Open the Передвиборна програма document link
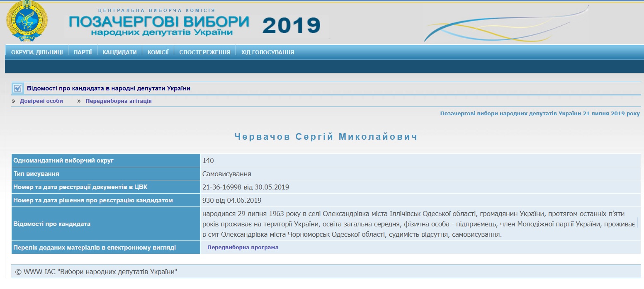 coord(243,248)
